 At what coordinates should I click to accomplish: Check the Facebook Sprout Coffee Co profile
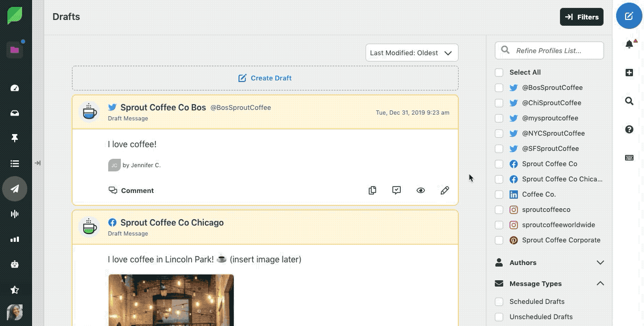pyautogui.click(x=499, y=164)
